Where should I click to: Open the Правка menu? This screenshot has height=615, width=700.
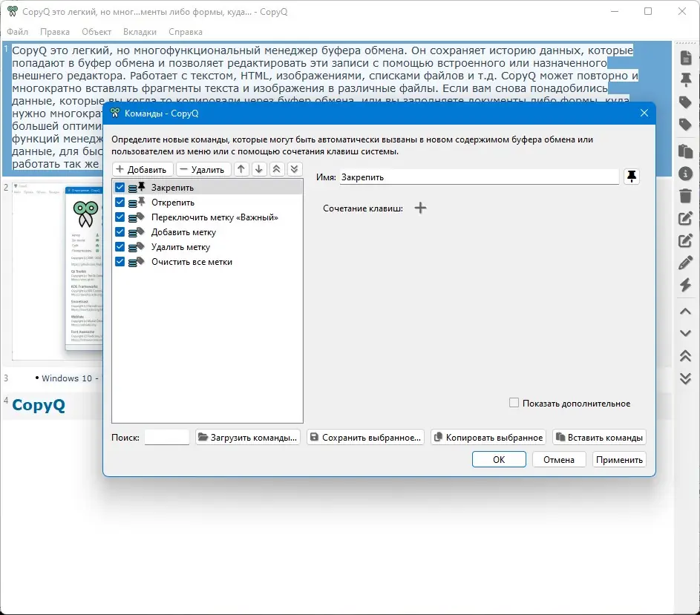pyautogui.click(x=55, y=32)
